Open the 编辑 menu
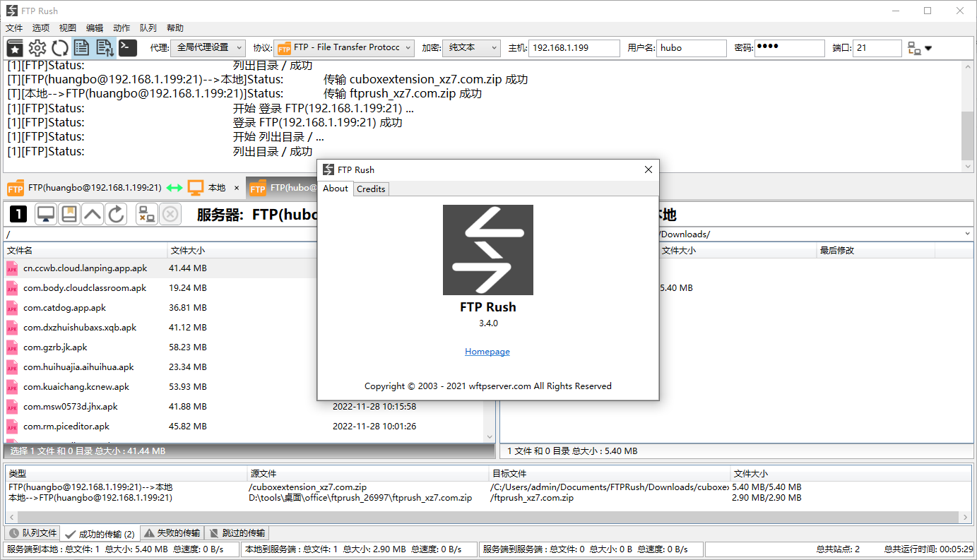Image resolution: width=977 pixels, height=560 pixels. tap(95, 28)
